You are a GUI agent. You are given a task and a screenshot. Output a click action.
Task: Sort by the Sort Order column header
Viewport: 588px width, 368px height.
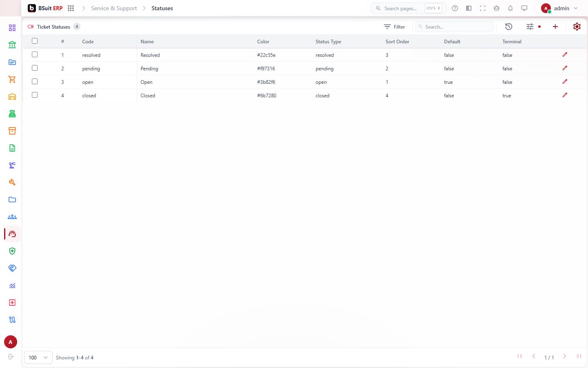tap(397, 42)
